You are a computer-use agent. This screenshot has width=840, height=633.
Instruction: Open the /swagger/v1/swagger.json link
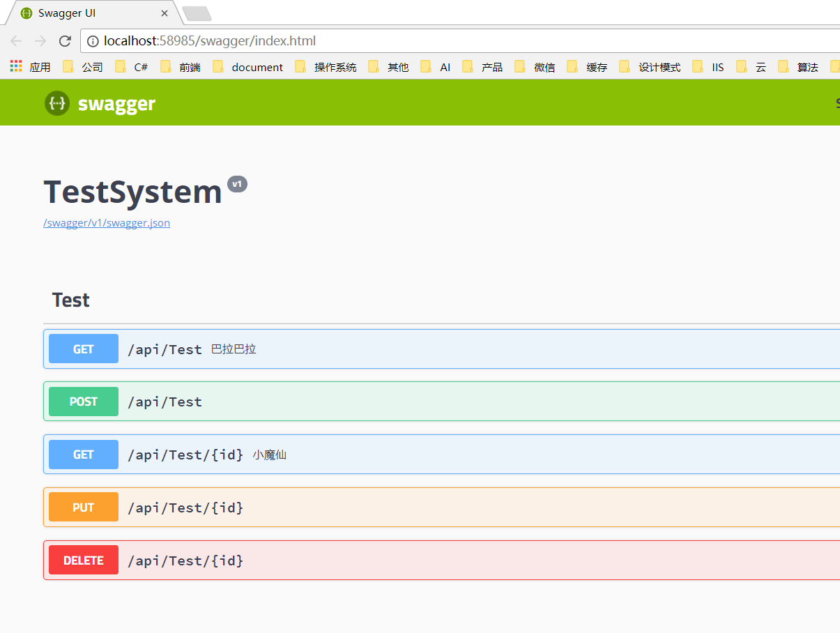[107, 223]
